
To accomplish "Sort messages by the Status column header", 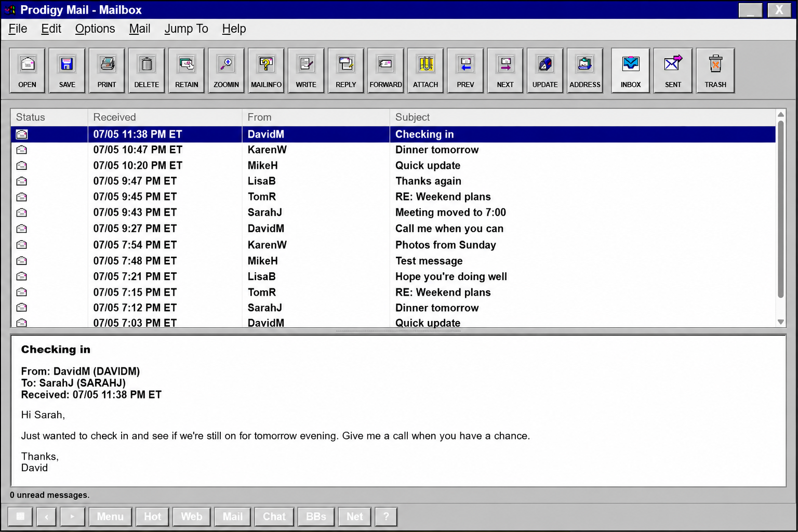I will click(x=49, y=117).
